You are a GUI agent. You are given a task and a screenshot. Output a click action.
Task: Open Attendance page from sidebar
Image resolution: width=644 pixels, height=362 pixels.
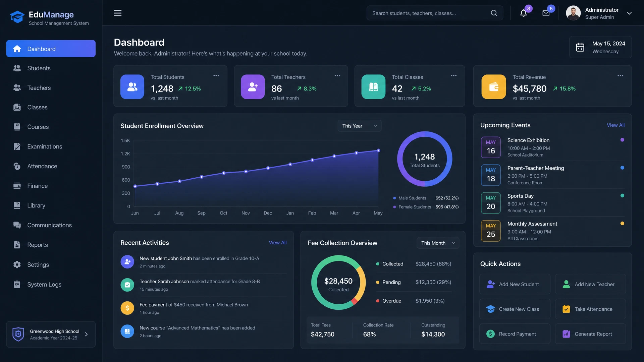tap(51, 166)
